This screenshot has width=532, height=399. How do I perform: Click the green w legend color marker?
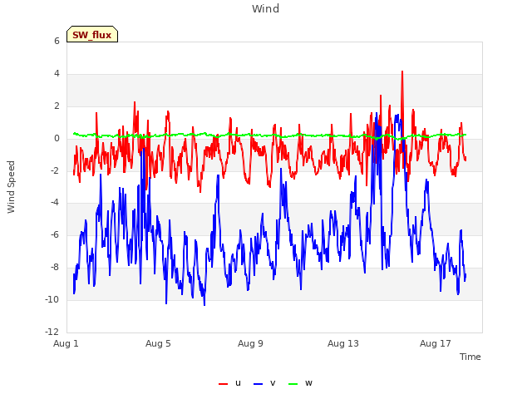pos(293,384)
